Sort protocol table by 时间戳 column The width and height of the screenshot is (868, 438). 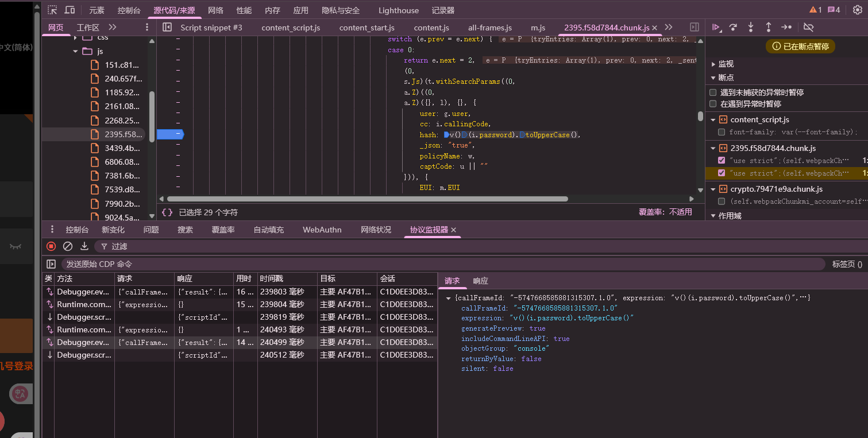point(287,278)
